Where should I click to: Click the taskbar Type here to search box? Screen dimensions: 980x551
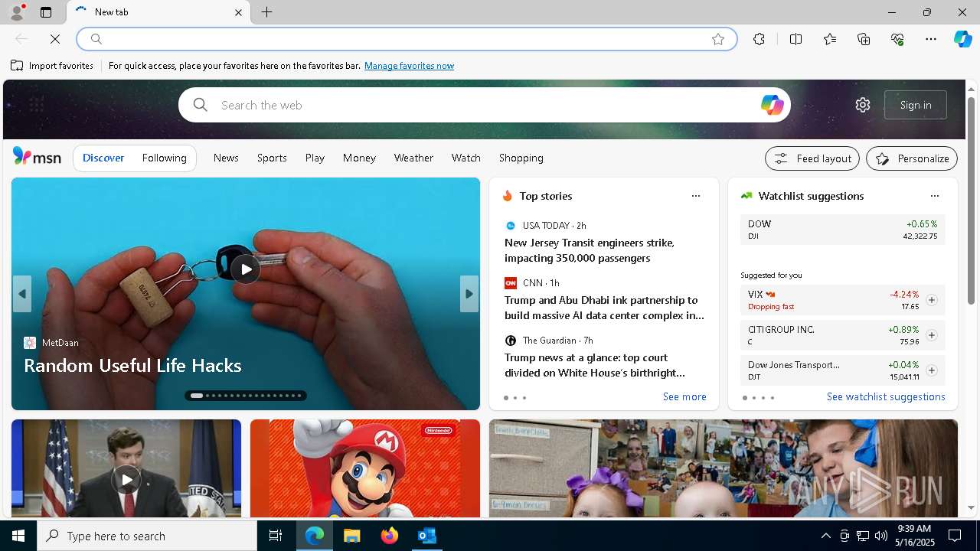click(x=147, y=536)
